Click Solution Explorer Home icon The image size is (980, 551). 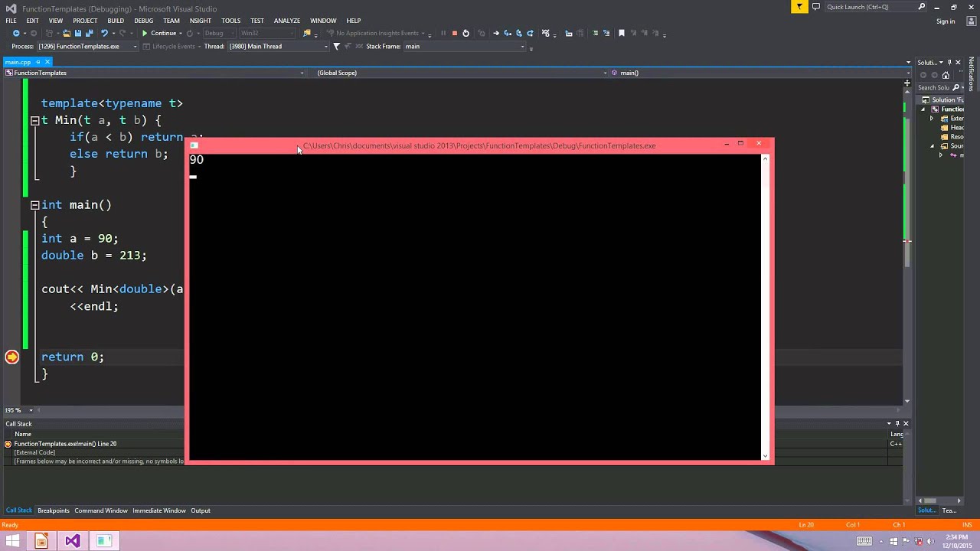pos(946,75)
